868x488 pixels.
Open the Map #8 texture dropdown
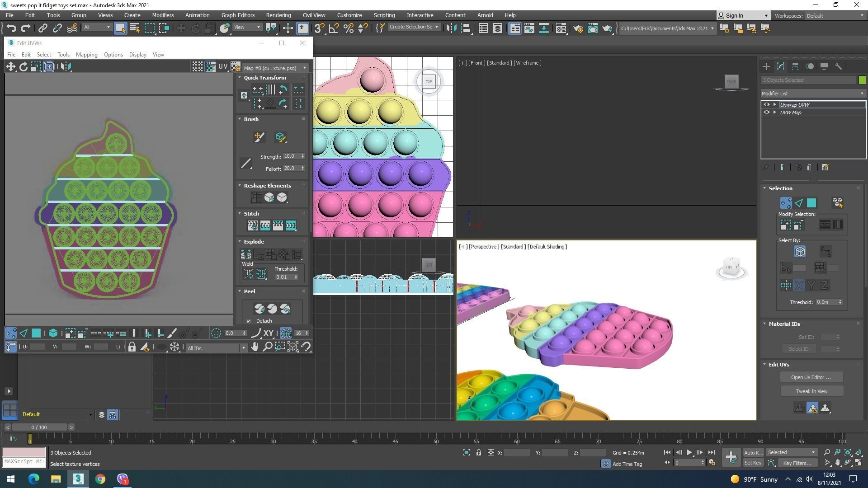coord(275,68)
